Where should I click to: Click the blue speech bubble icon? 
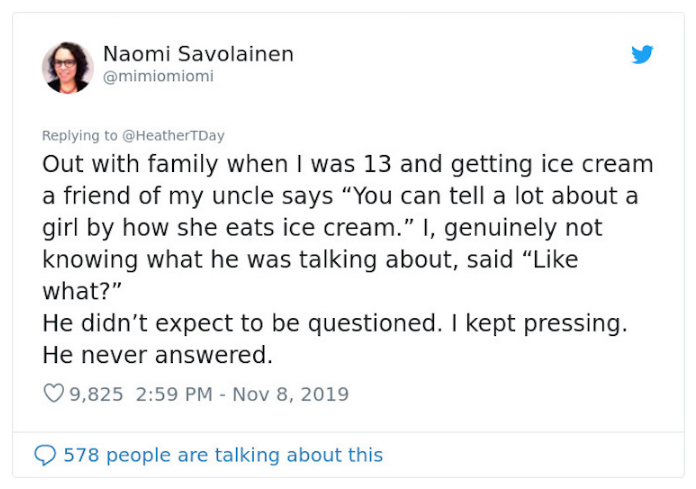coord(45,456)
